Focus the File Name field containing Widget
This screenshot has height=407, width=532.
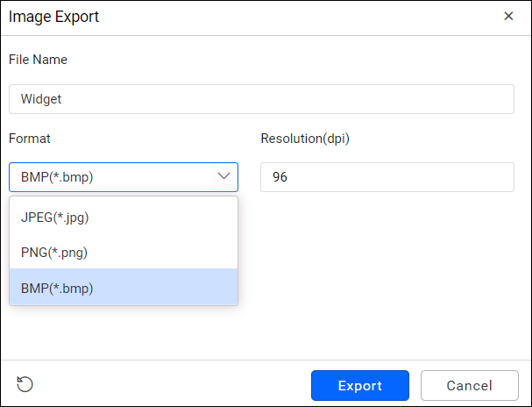[x=261, y=99]
